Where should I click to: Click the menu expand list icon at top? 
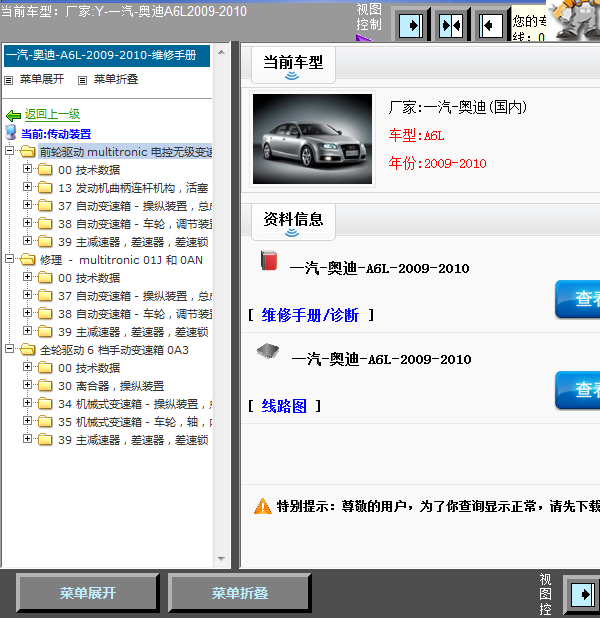coord(8,80)
